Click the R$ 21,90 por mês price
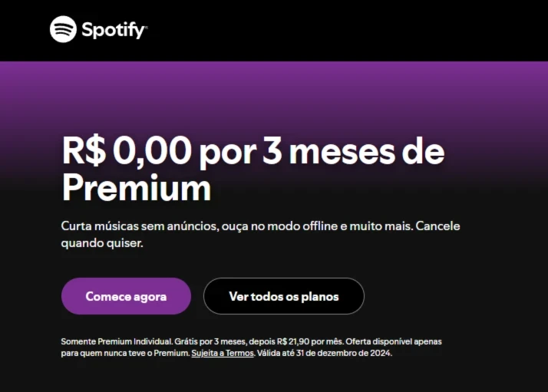The image size is (548, 392). pos(309,341)
